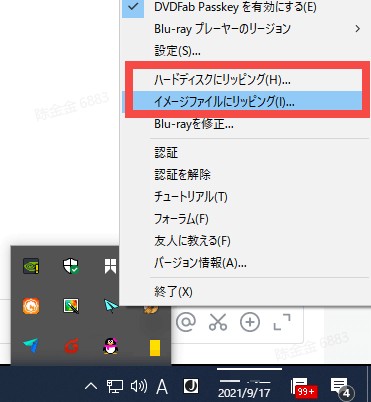Open orange circular tray icon
The width and height of the screenshot is (371, 402).
tap(31, 306)
